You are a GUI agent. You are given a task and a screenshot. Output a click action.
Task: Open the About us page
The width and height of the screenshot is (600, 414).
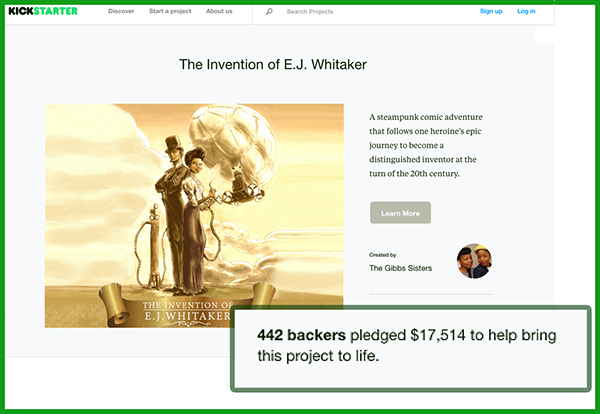click(x=219, y=11)
